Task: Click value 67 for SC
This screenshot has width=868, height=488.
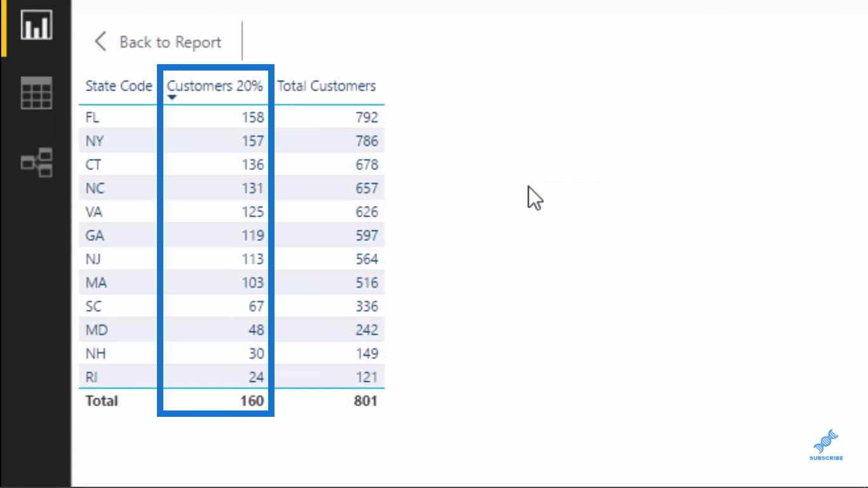Action: coord(256,306)
